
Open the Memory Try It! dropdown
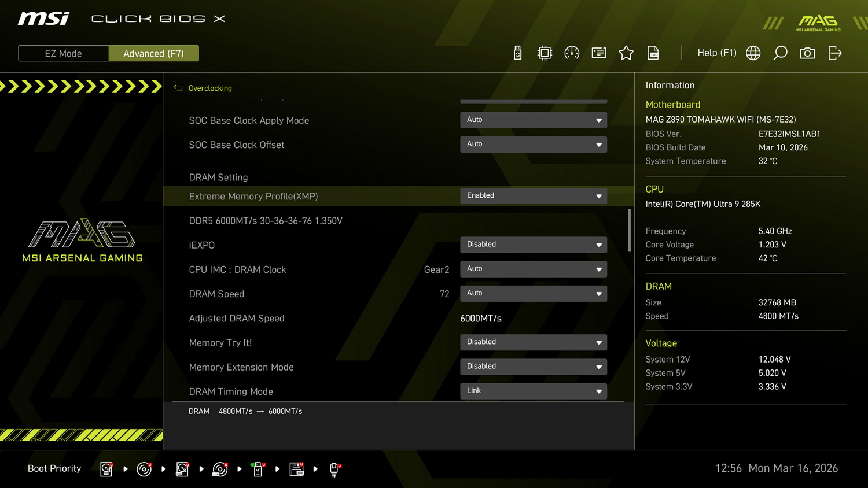(534, 342)
